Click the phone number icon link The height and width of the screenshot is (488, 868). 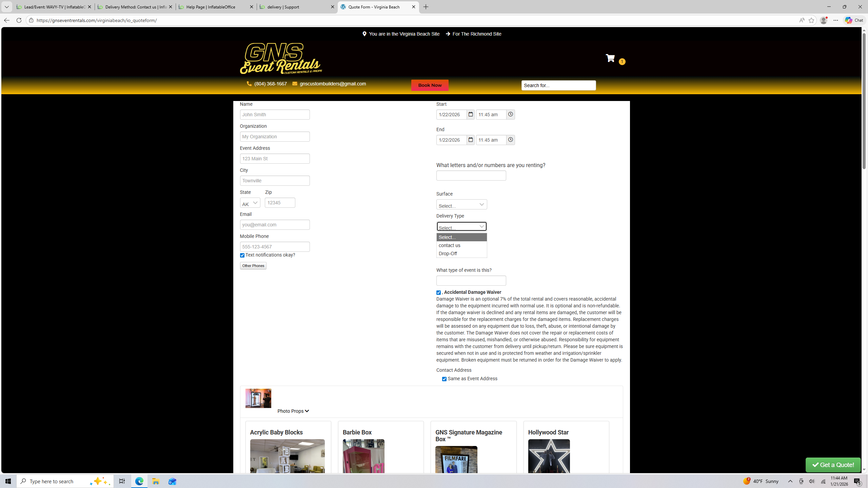(249, 84)
